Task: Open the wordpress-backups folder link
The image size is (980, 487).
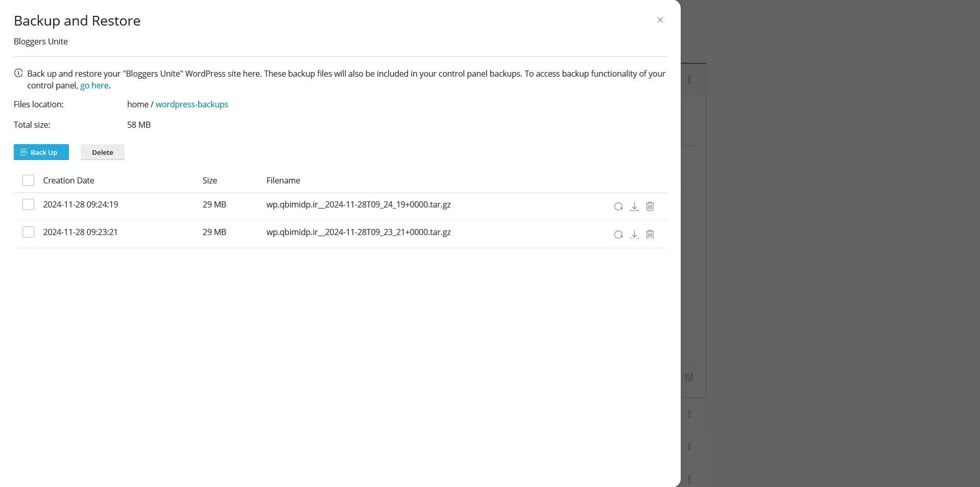Action: pos(192,104)
